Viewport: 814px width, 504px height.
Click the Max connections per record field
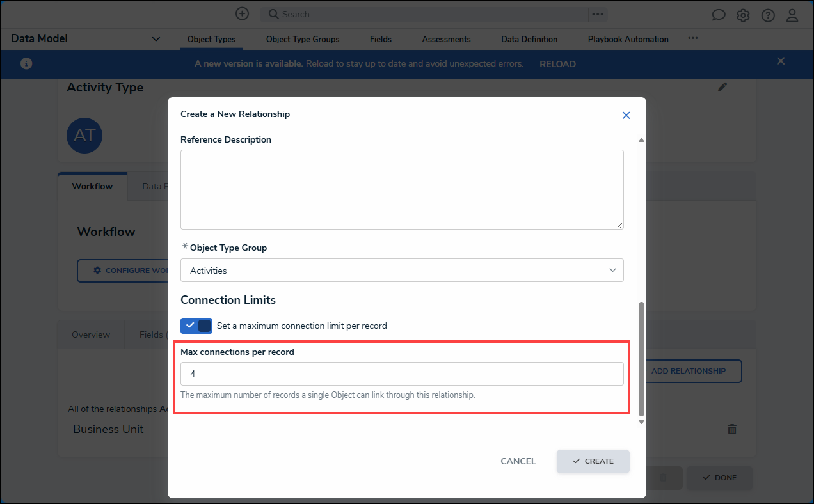point(402,374)
